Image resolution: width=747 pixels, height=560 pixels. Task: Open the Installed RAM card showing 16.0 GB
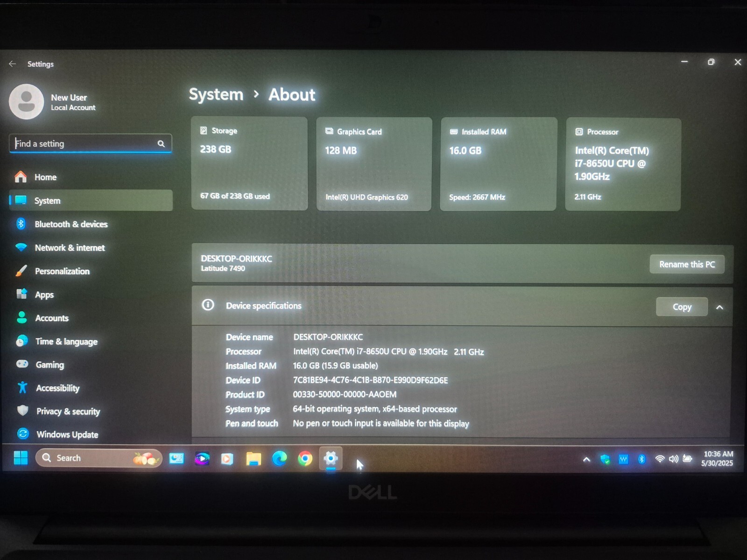point(498,164)
